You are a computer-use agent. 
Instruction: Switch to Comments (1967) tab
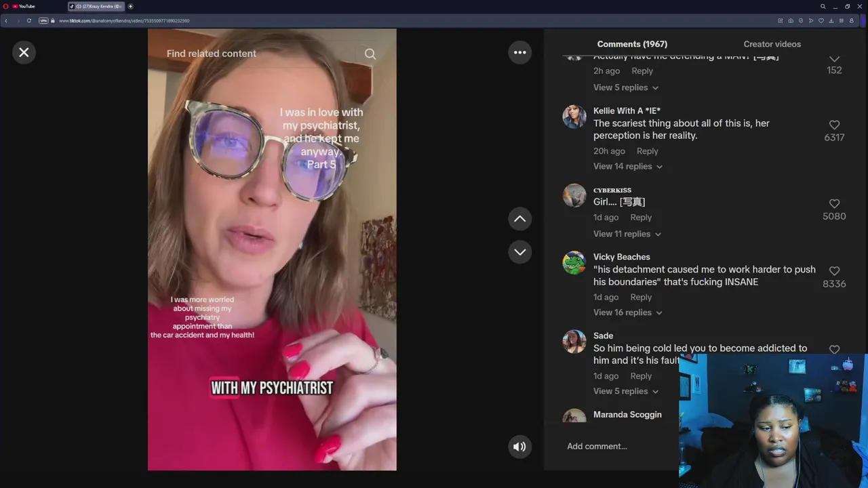pos(632,44)
